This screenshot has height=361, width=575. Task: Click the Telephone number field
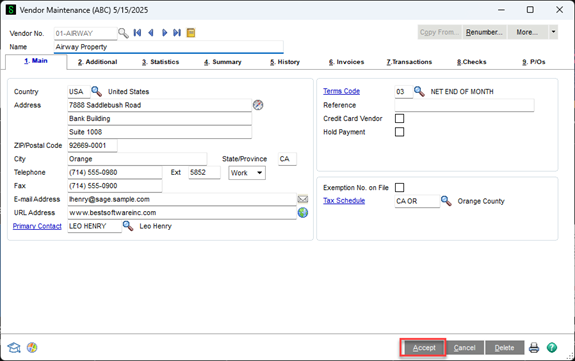[x=115, y=172]
